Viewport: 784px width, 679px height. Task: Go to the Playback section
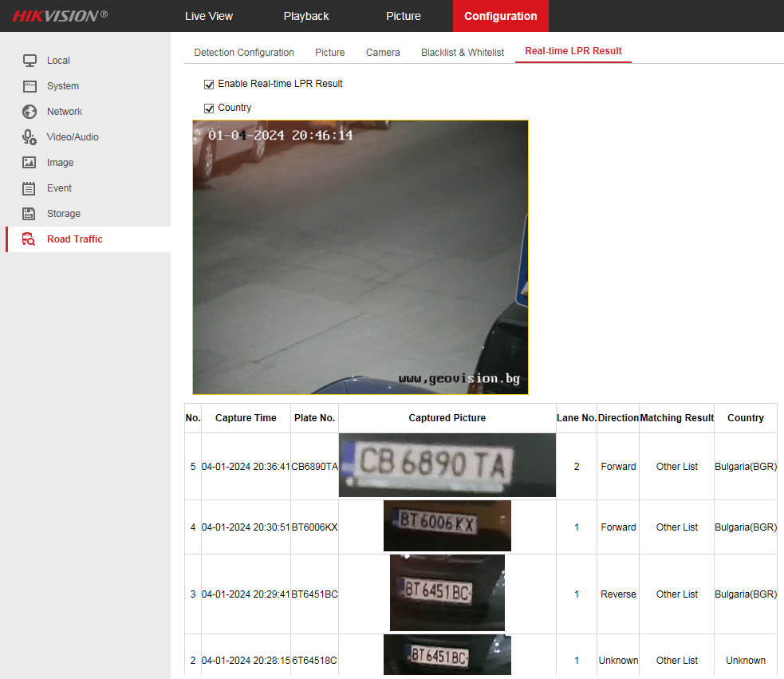(x=306, y=16)
